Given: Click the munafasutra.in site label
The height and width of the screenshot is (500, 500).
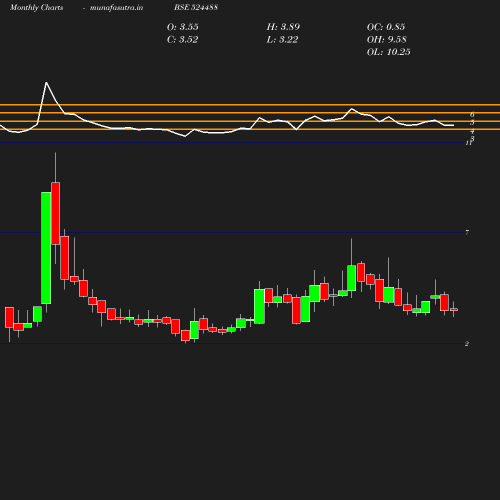Looking at the screenshot, I should (x=116, y=8).
